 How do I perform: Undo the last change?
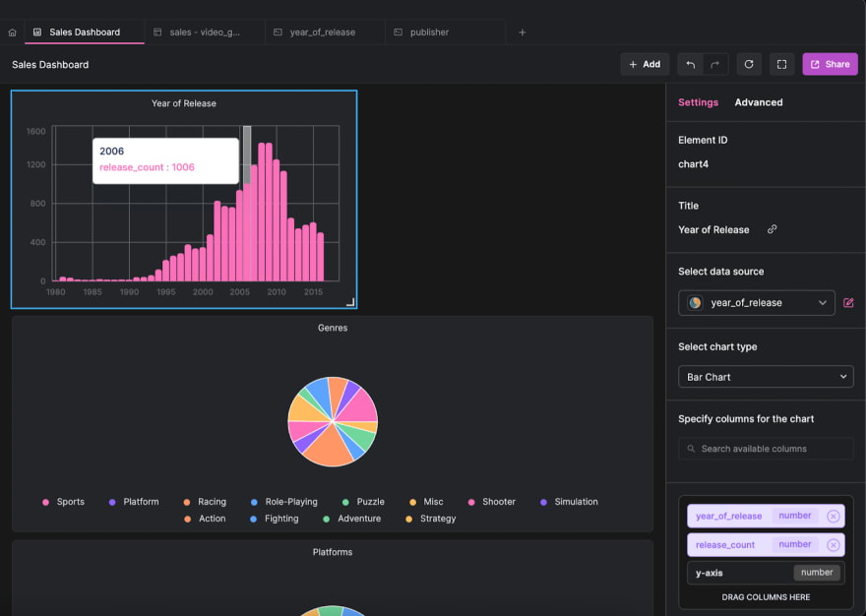(691, 64)
